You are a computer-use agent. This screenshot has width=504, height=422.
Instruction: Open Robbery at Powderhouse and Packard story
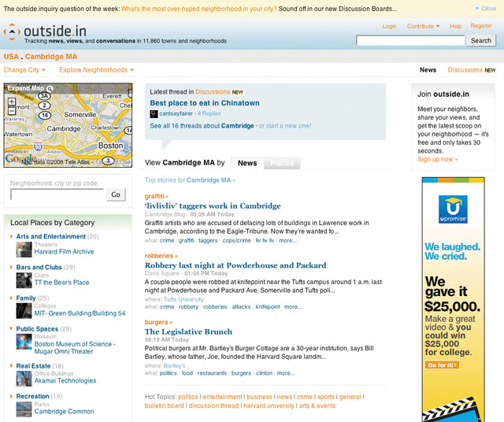click(235, 265)
